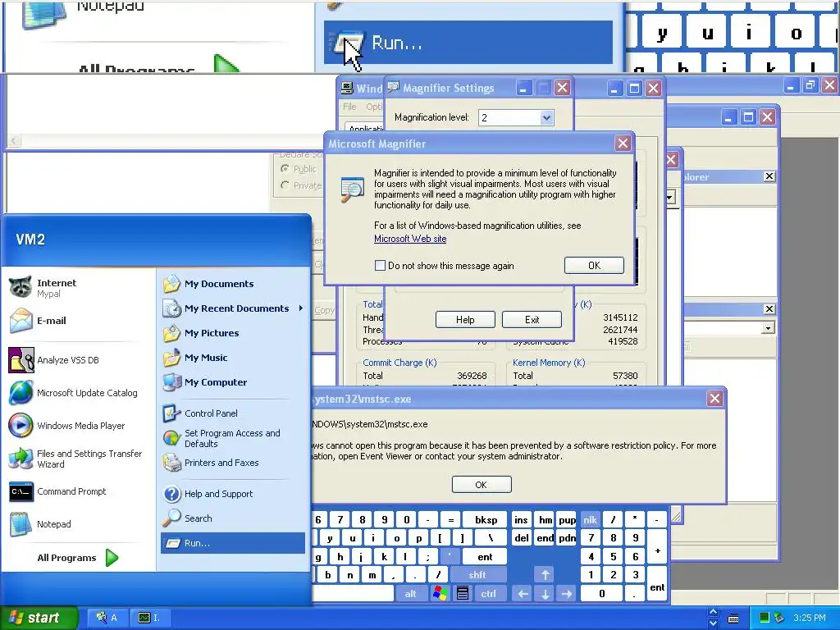The image size is (840, 630).
Task: Open Control Panel
Action: (233, 413)
